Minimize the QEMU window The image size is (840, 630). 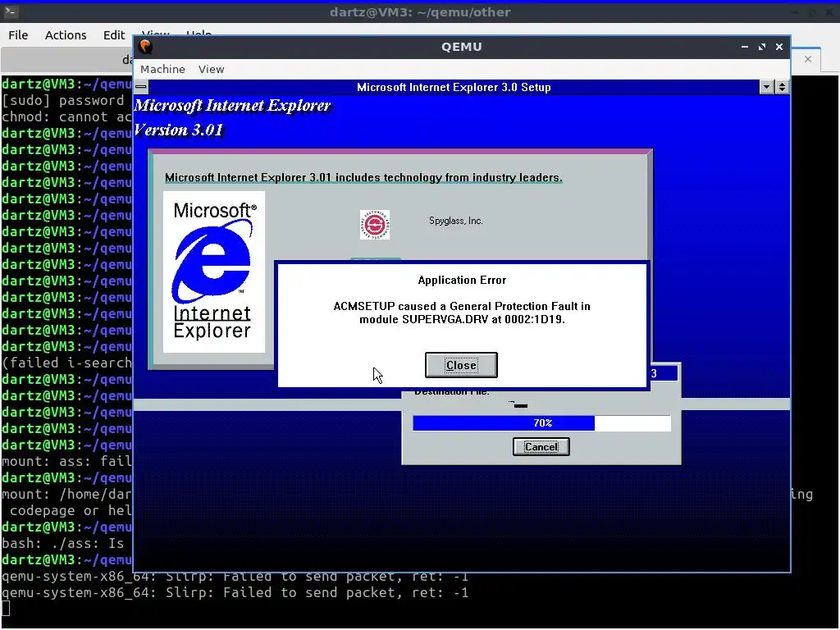coord(745,47)
